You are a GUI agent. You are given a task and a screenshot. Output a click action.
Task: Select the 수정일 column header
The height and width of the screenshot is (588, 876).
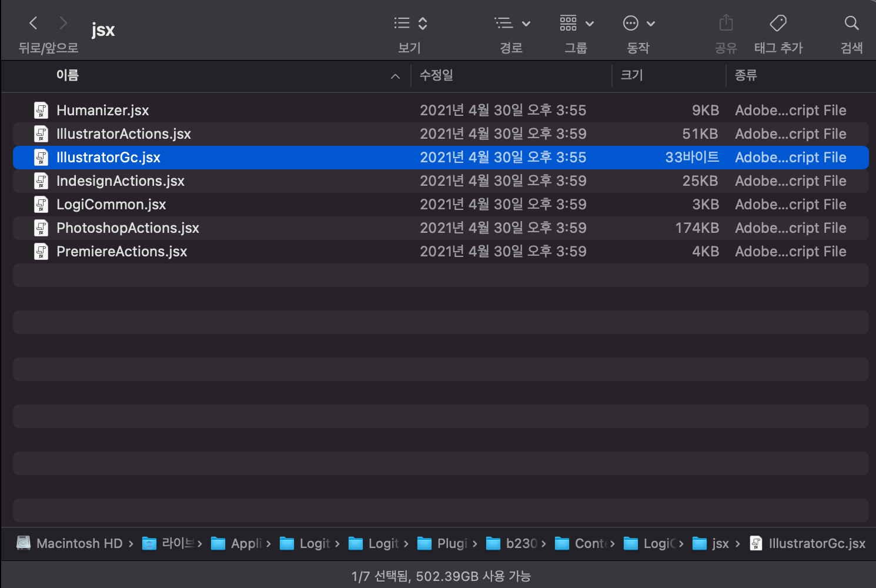click(x=436, y=76)
